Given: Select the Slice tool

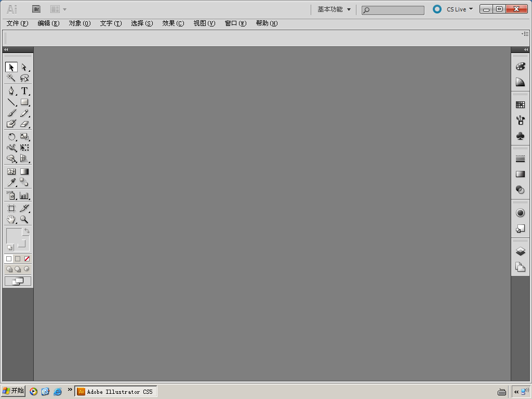Looking at the screenshot, I should coord(24,208).
